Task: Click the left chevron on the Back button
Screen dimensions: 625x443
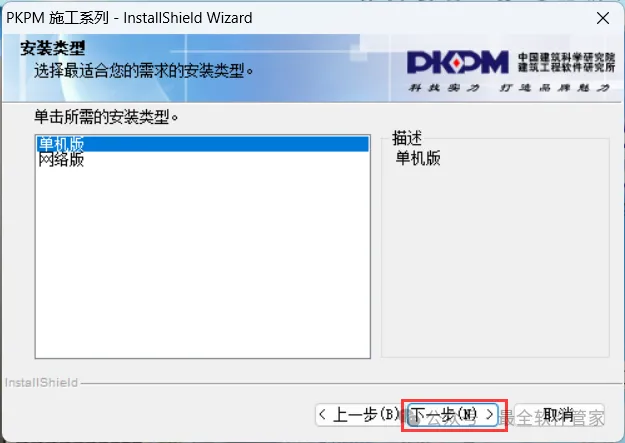Action: pos(322,415)
